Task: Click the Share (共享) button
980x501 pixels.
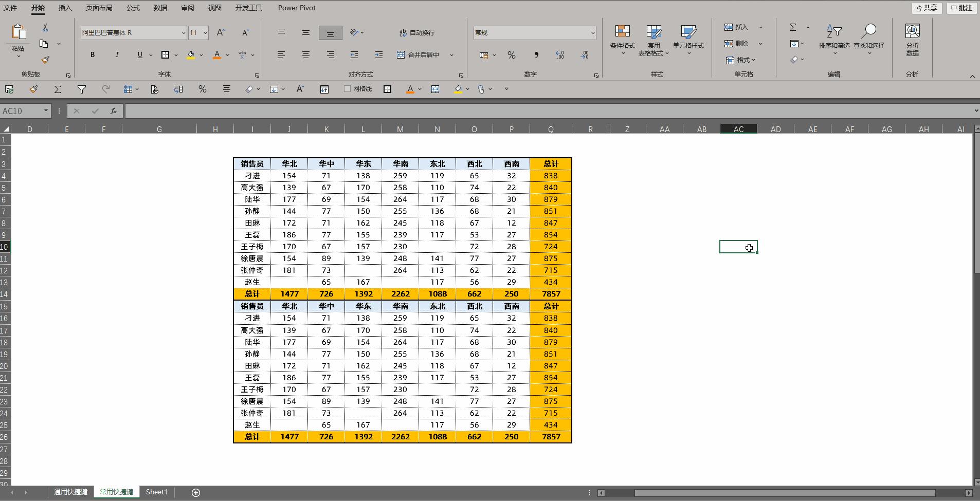Action: 926,8
